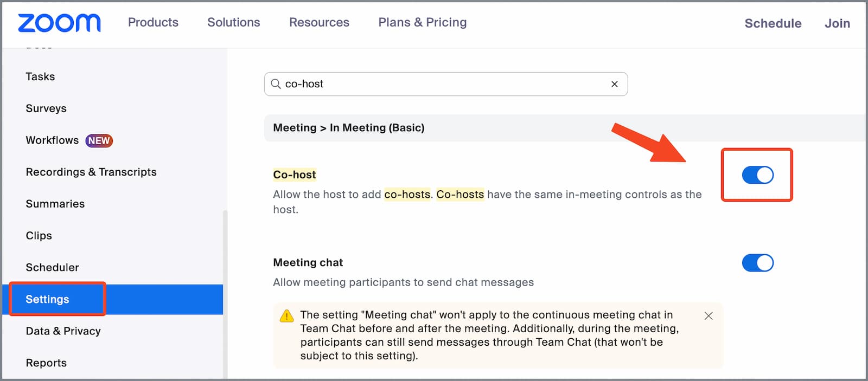Click the search magnifier icon
Image resolution: width=868 pixels, height=381 pixels.
tap(276, 84)
